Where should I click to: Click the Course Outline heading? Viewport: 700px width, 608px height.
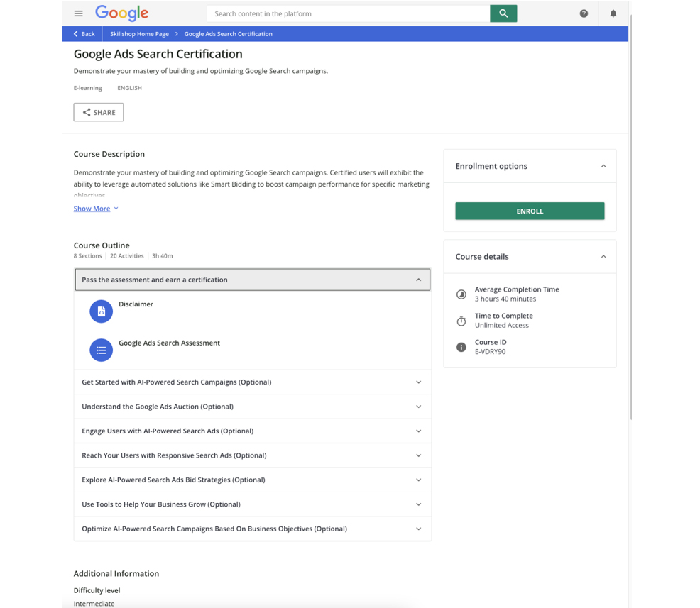coord(102,245)
